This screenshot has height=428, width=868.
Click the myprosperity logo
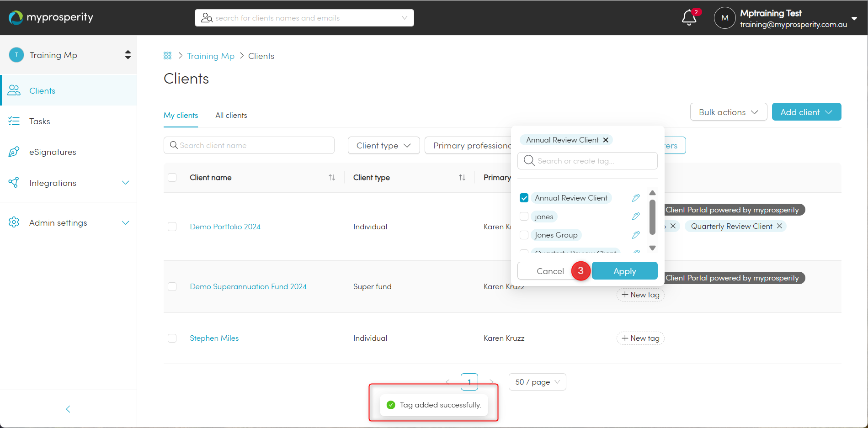pyautogui.click(x=51, y=17)
